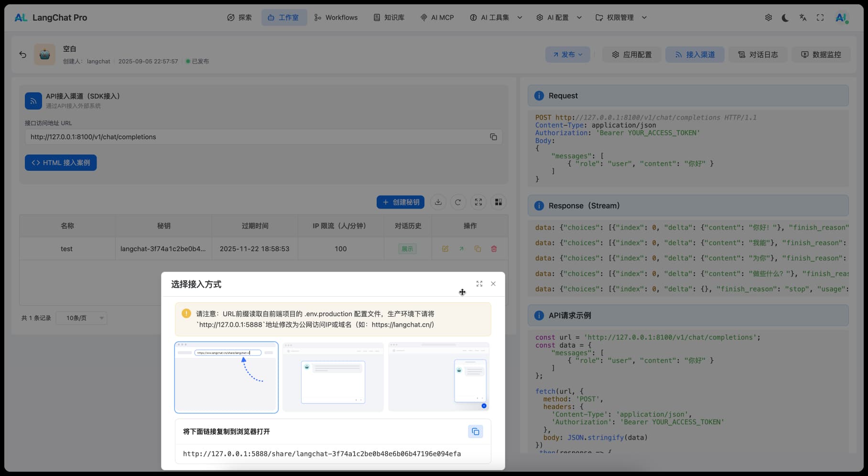Delete the test key row
The width and height of the screenshot is (868, 476).
click(x=494, y=249)
